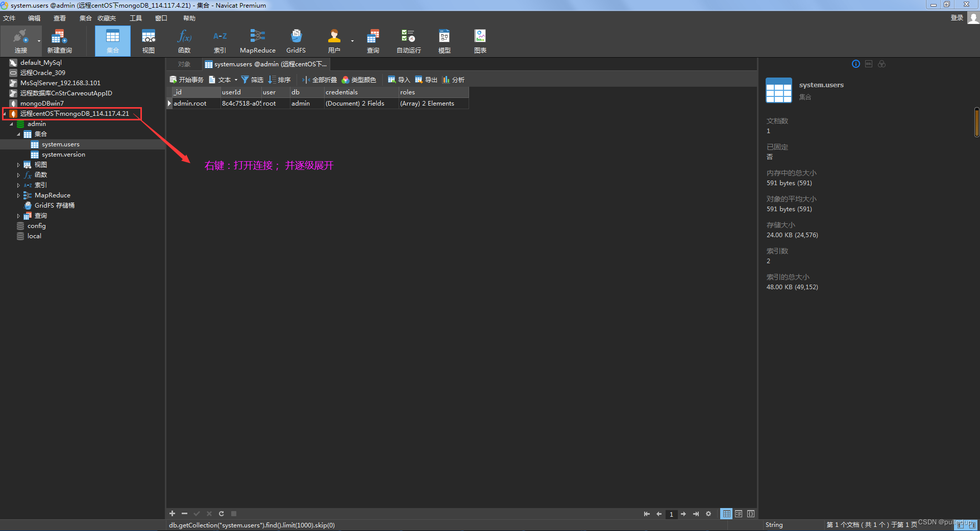The width and height of the screenshot is (980, 531).
Task: Open the 查看 (View) menu
Action: [x=60, y=18]
